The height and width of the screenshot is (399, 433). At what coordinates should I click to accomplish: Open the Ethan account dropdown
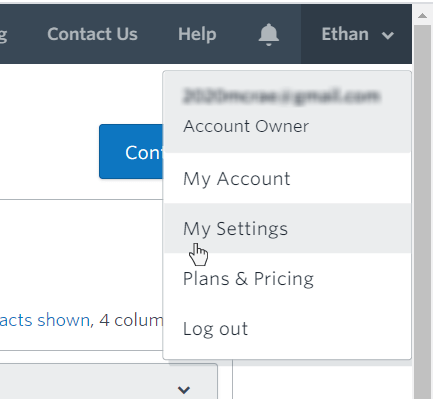356,34
